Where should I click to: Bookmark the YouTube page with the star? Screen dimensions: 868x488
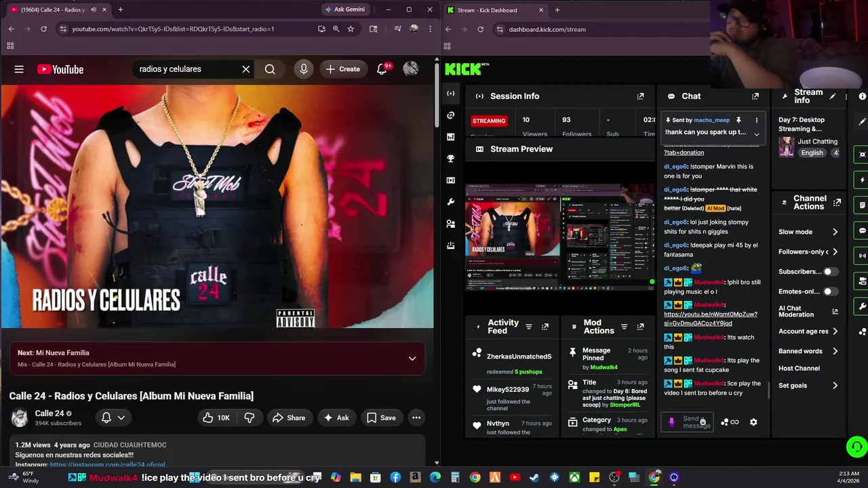coord(351,29)
